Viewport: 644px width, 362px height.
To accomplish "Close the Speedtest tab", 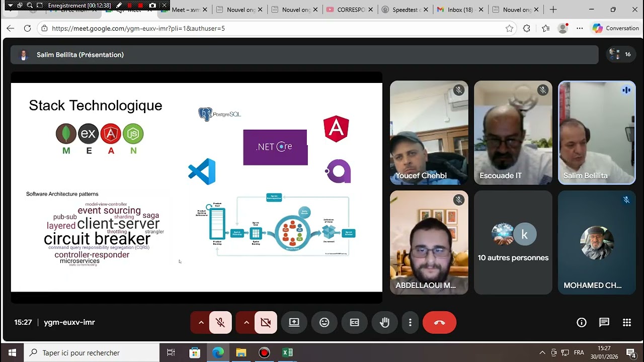I will (x=426, y=10).
